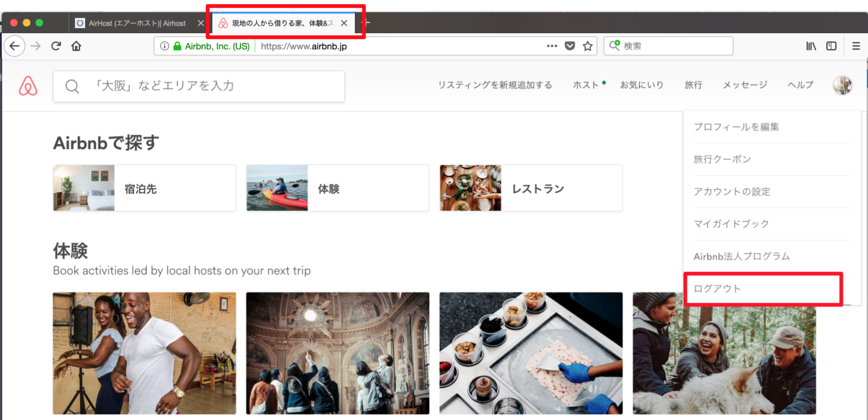Viewport: 868px width, 420px height.
Task: Select プロフィールを編集 from dropdown menu
Action: (x=772, y=127)
